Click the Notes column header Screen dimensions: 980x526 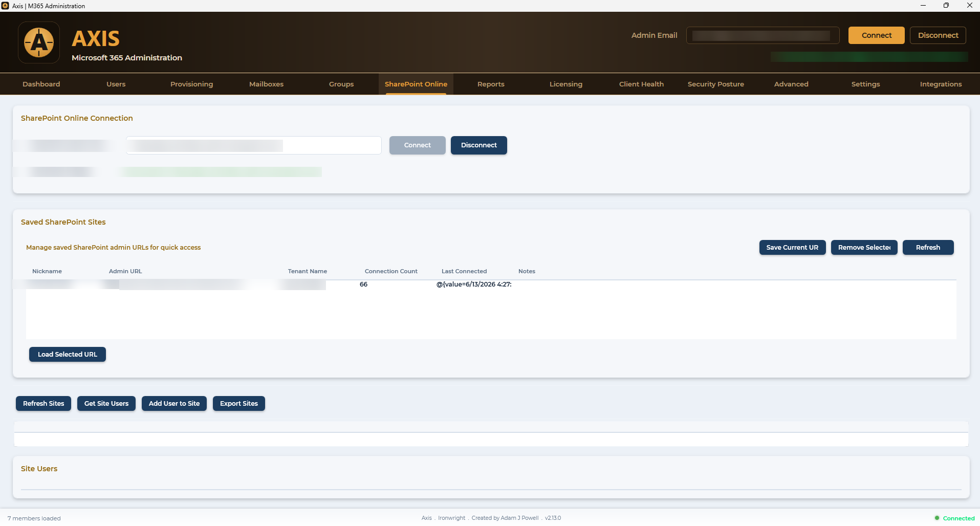(x=527, y=272)
